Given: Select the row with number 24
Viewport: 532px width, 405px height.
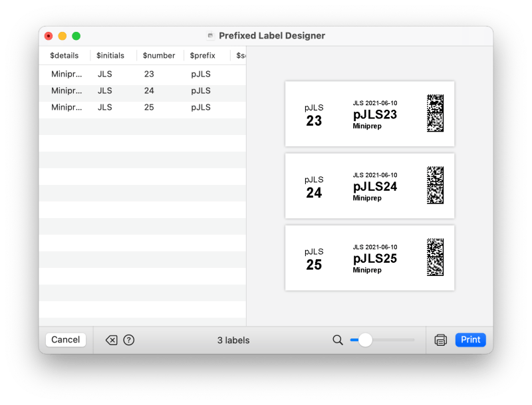Looking at the screenshot, I should 133,91.
